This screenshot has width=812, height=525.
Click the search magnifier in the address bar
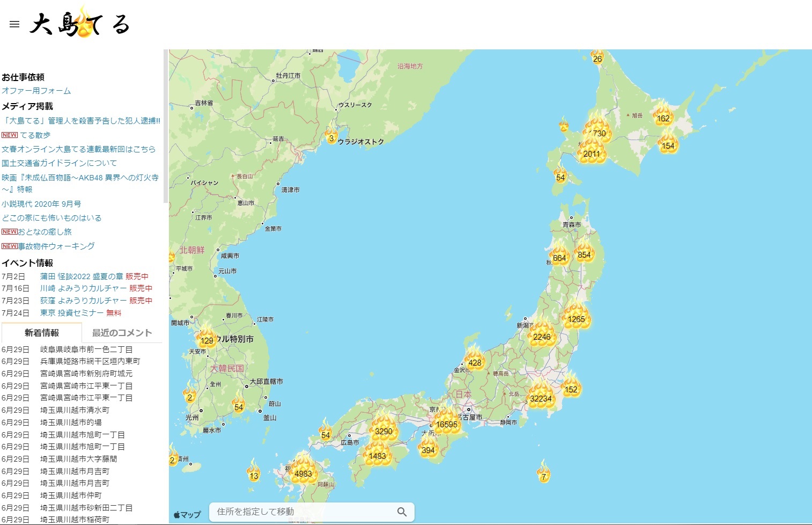tap(402, 512)
